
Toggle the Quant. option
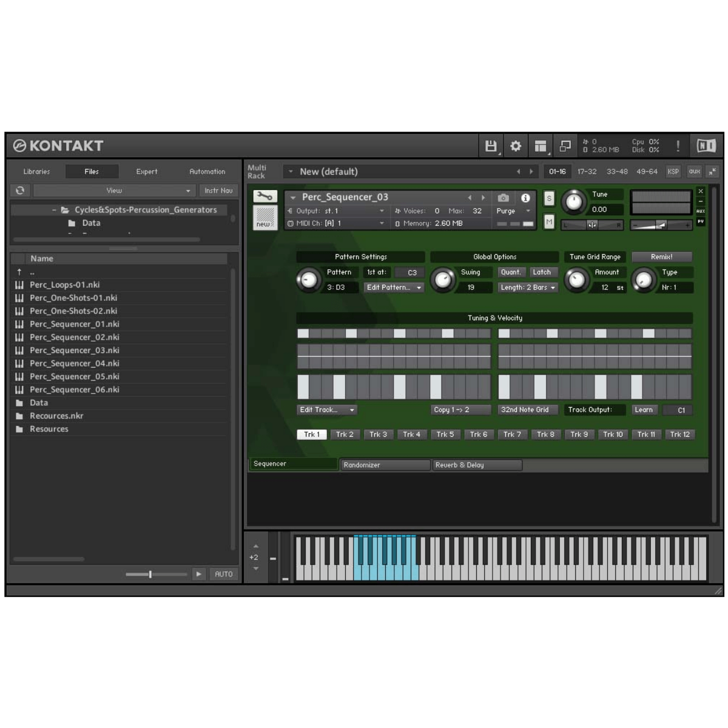[511, 272]
